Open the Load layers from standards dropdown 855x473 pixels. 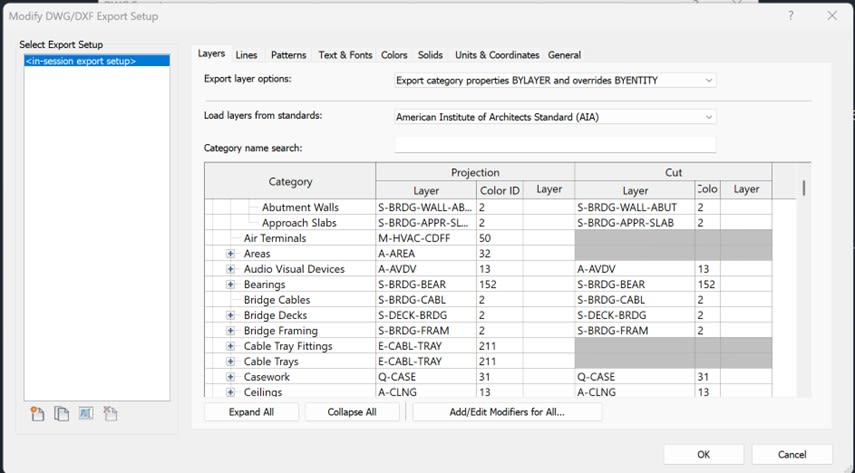pos(555,117)
